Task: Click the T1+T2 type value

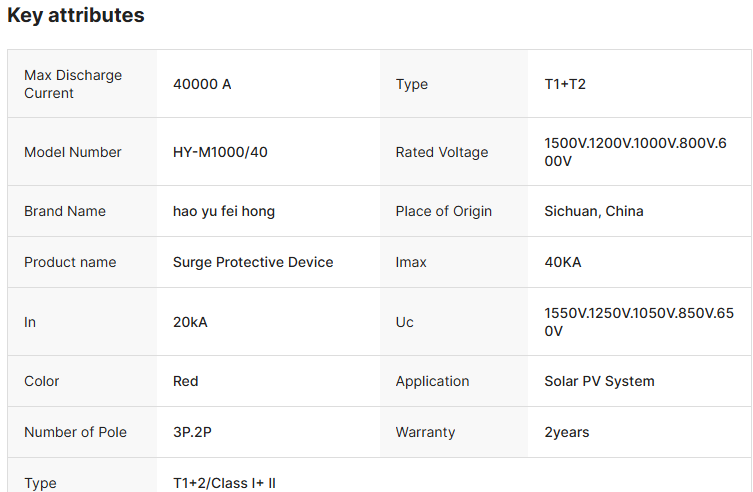Action: point(565,84)
